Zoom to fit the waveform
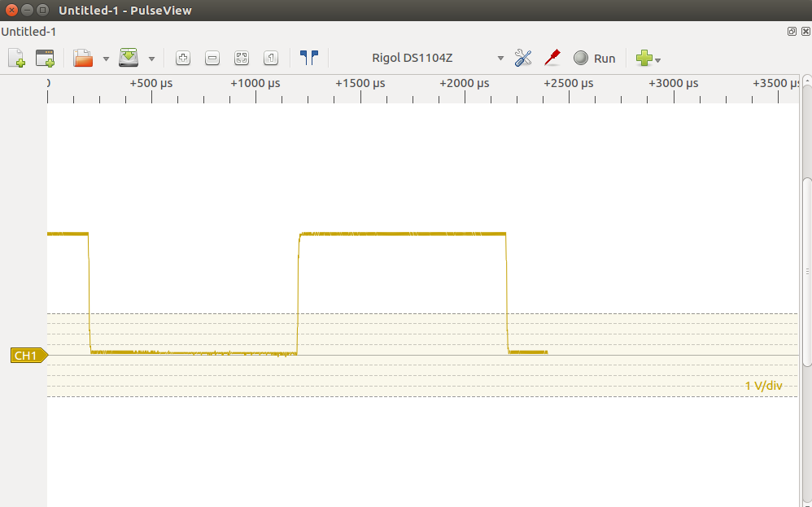Viewport: 812px width, 507px height. [242, 58]
